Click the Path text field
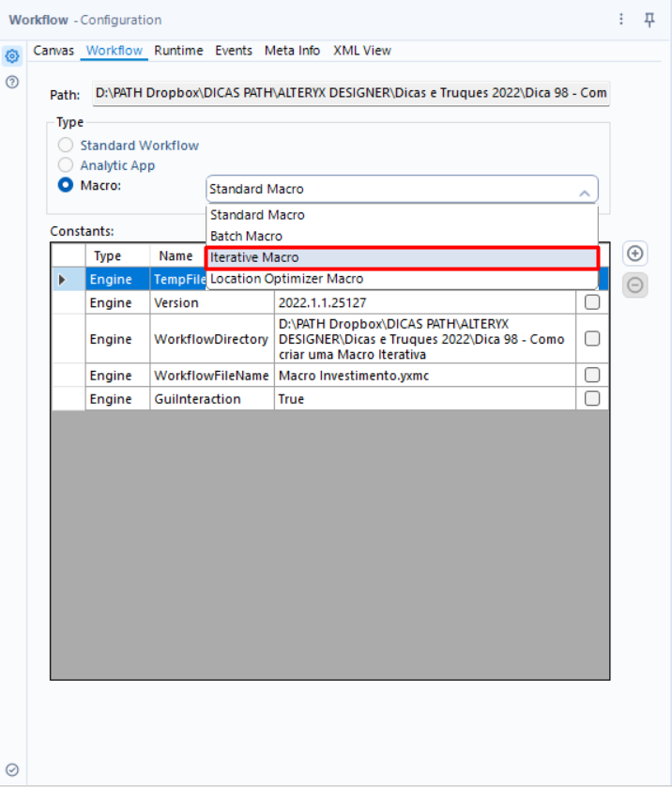The width and height of the screenshot is (672, 787). pos(351,93)
